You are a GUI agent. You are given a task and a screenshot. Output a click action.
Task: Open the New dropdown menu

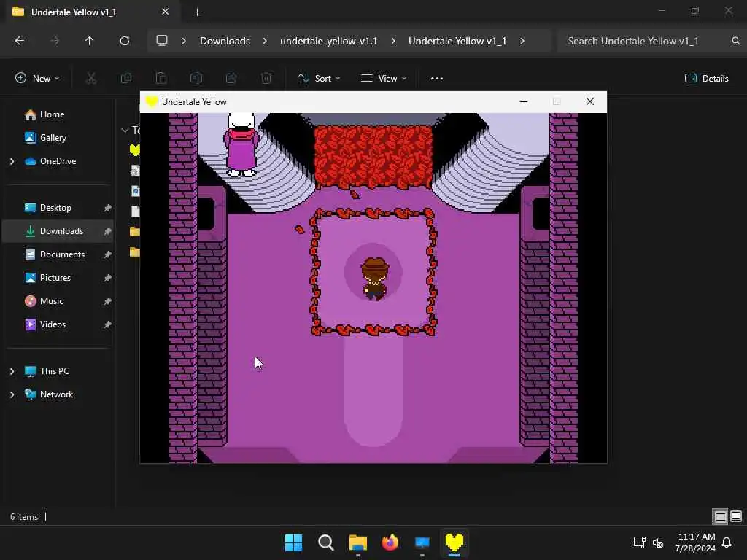tap(37, 79)
